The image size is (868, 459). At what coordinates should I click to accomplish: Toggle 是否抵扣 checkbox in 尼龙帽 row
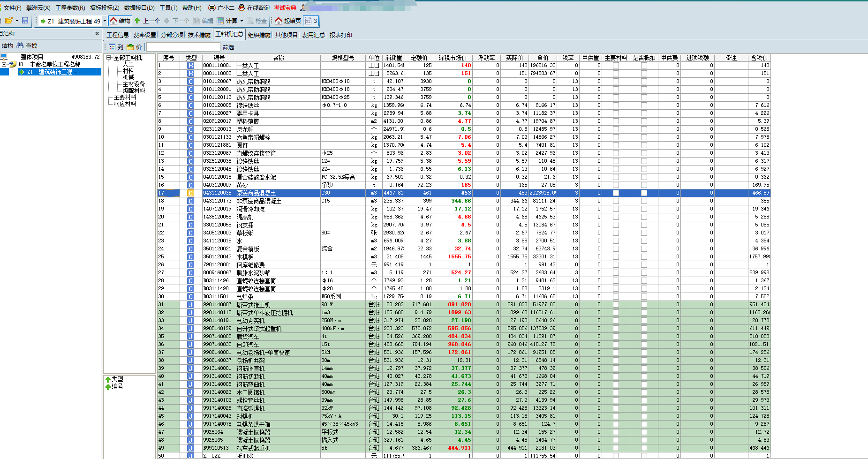click(x=644, y=129)
